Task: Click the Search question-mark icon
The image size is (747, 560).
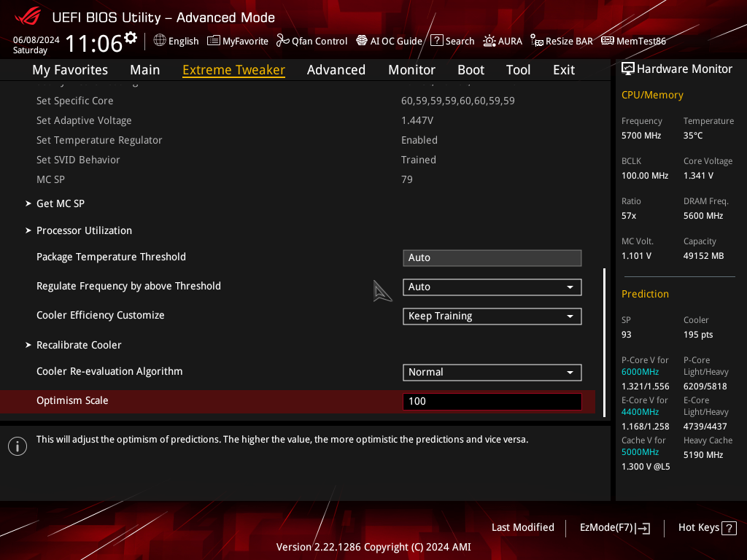Action: [x=437, y=41]
